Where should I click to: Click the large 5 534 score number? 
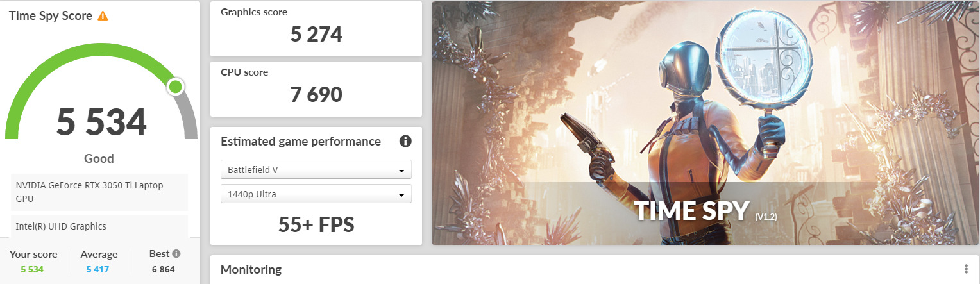[101, 122]
